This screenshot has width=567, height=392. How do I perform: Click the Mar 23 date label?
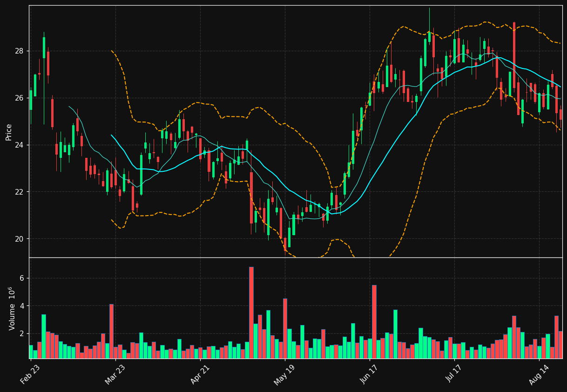point(115,375)
